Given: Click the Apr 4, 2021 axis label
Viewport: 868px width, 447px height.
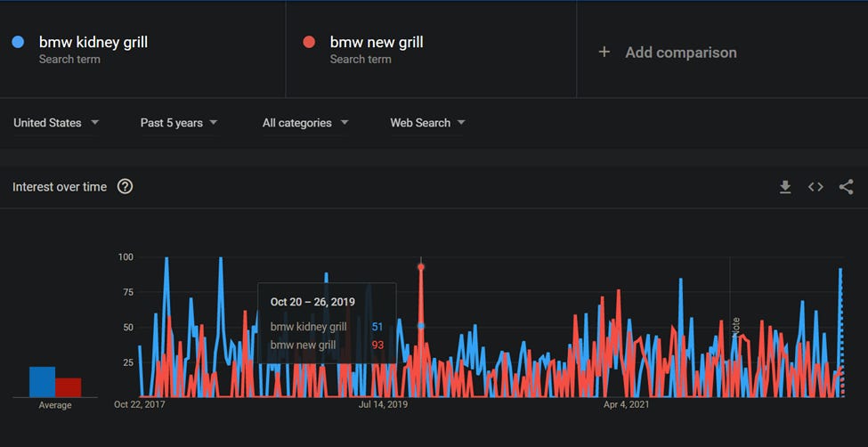Looking at the screenshot, I should (x=627, y=404).
